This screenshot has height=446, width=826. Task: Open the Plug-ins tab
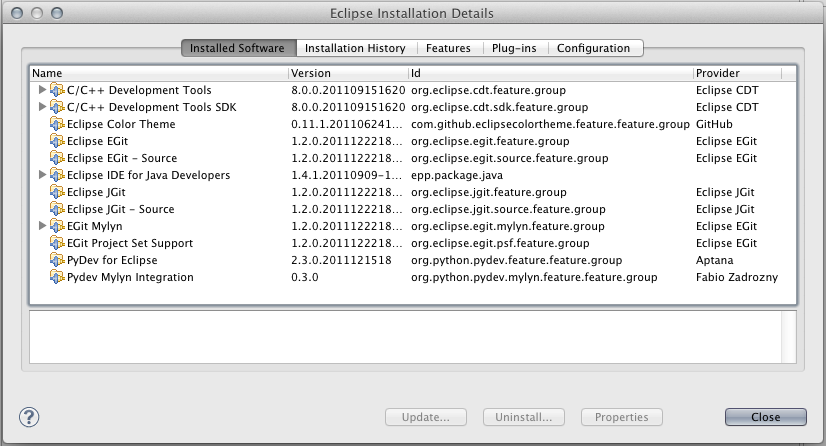515,48
